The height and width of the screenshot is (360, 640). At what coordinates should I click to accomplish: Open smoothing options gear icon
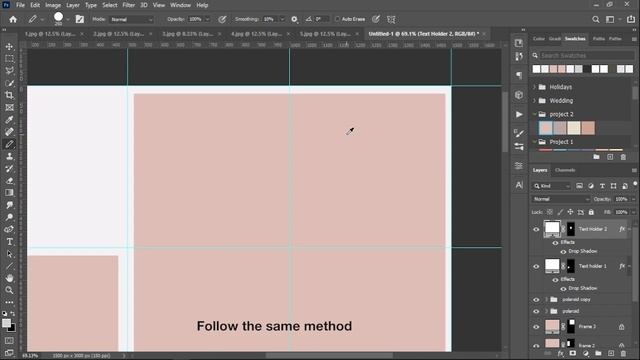click(294, 19)
